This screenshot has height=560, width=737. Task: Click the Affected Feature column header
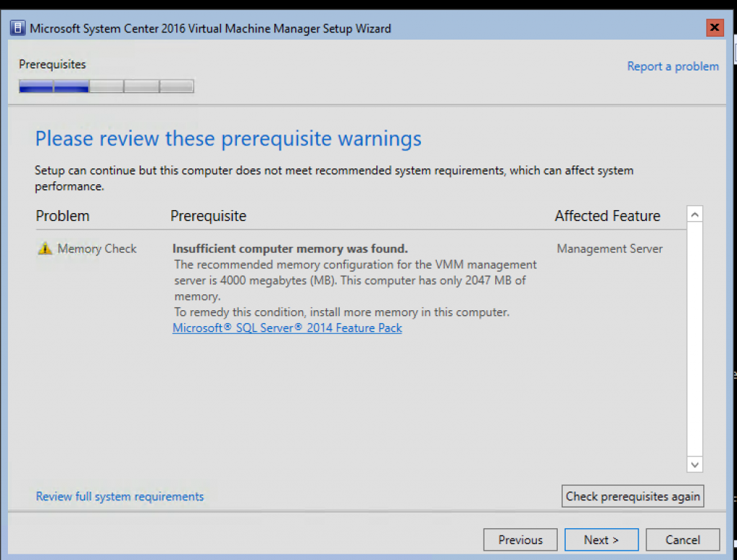(607, 216)
